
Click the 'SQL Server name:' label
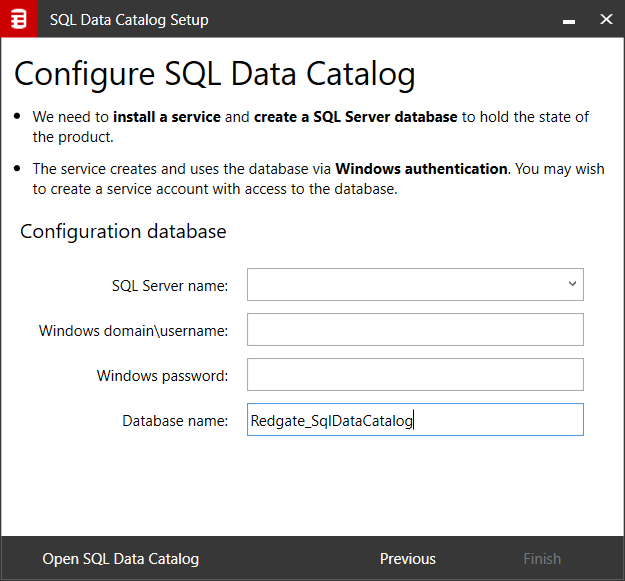click(x=169, y=286)
